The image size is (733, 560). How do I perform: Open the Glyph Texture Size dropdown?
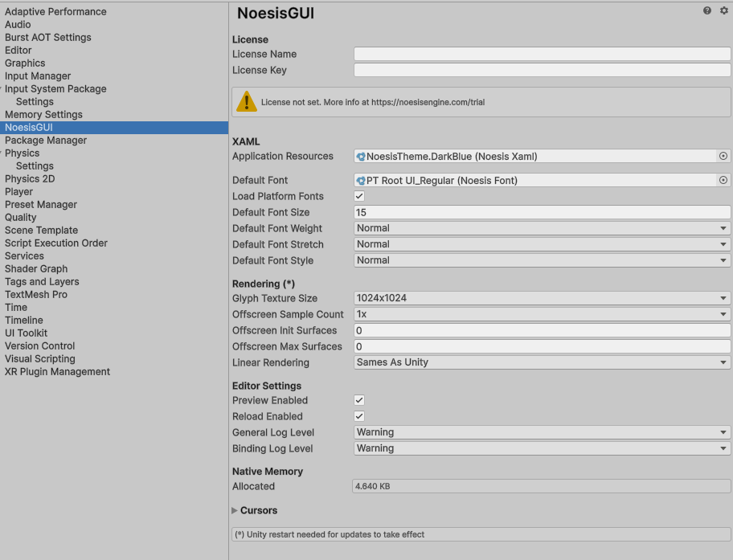542,298
